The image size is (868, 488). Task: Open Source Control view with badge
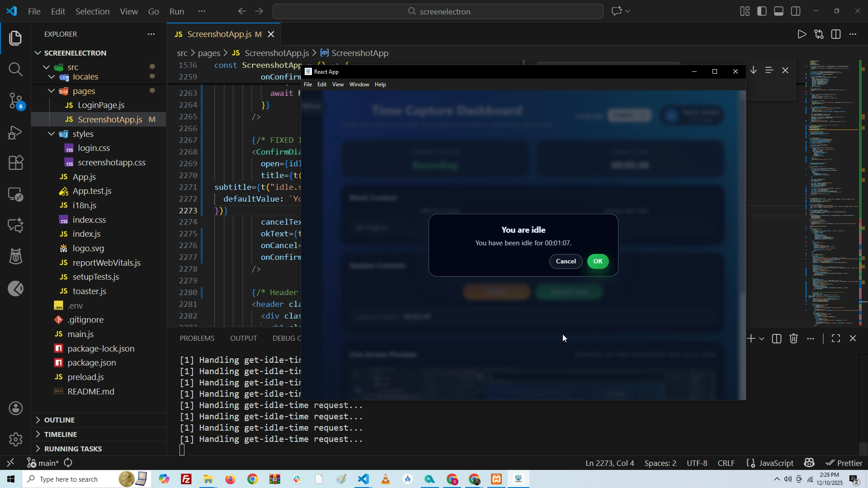[x=15, y=100]
